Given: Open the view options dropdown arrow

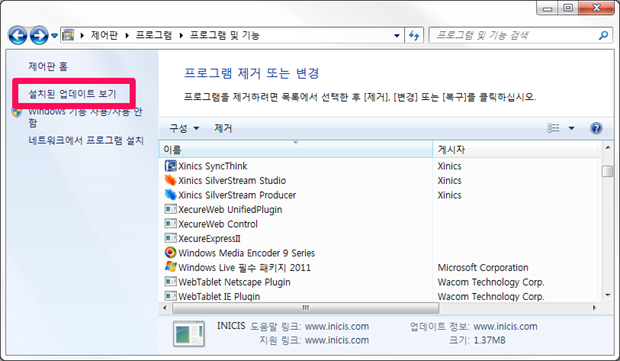Looking at the screenshot, I should click(x=571, y=128).
